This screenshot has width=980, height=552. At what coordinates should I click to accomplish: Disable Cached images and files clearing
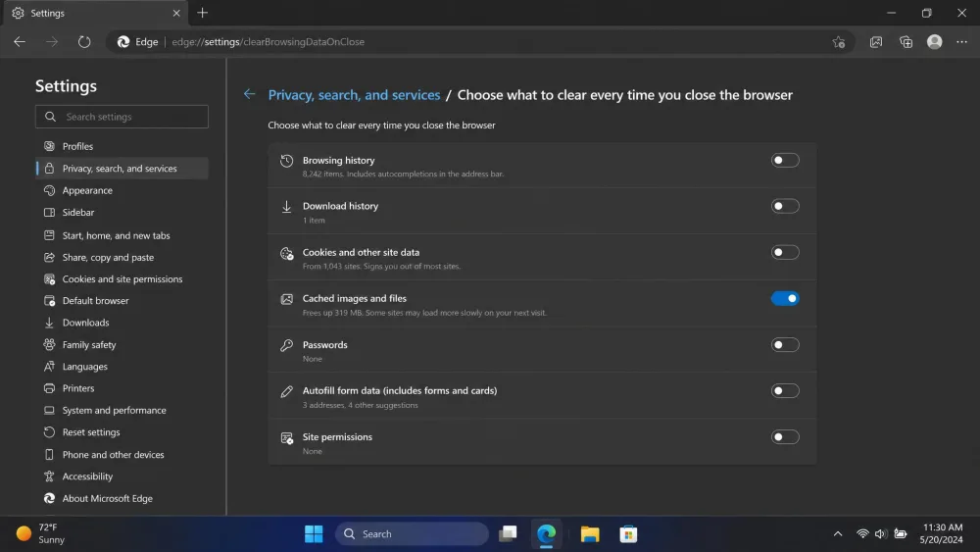[x=785, y=298]
